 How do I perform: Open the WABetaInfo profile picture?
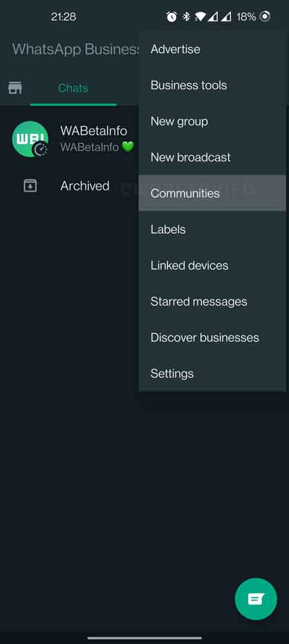click(x=30, y=139)
